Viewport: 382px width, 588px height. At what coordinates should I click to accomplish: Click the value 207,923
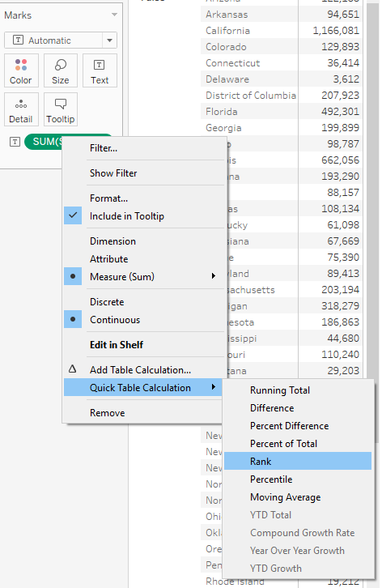click(340, 96)
